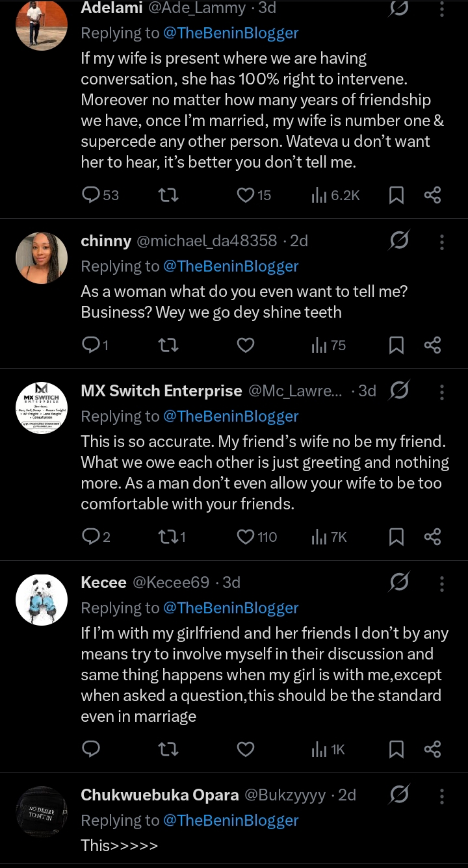Open Kecee's profile picture

coord(42,600)
